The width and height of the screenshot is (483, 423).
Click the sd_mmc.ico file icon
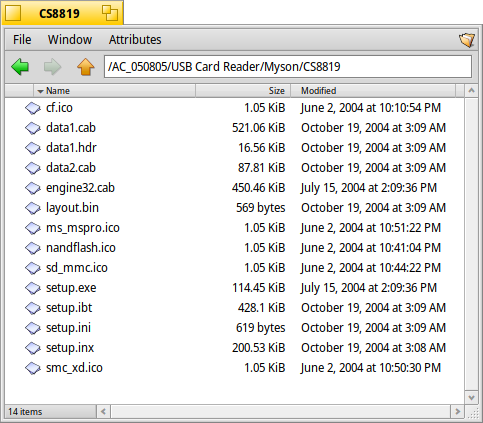pyautogui.click(x=33, y=268)
